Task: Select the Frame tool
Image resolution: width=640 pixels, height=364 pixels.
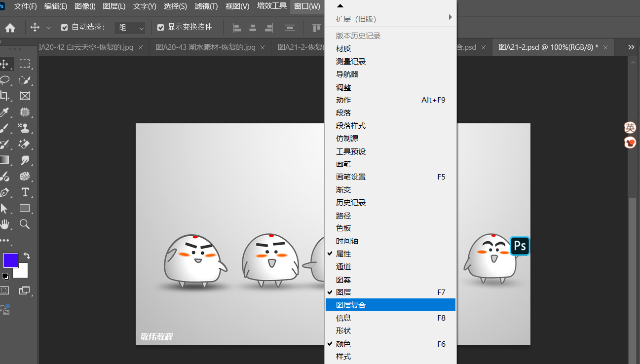Action: 25,96
